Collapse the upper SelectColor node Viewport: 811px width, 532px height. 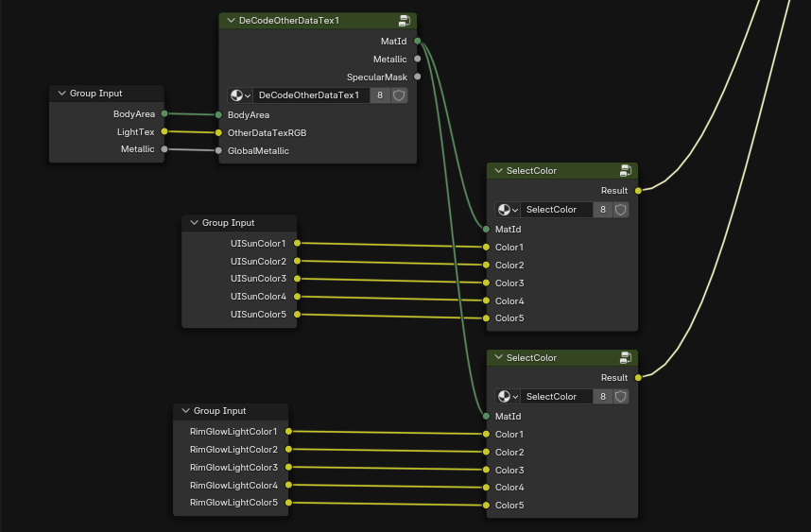pos(498,171)
